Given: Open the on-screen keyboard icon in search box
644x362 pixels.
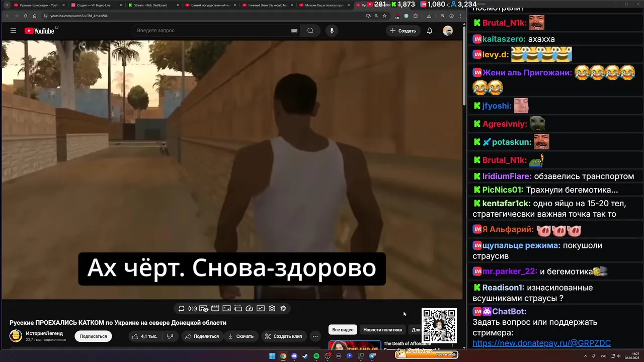Looking at the screenshot, I should (x=294, y=31).
